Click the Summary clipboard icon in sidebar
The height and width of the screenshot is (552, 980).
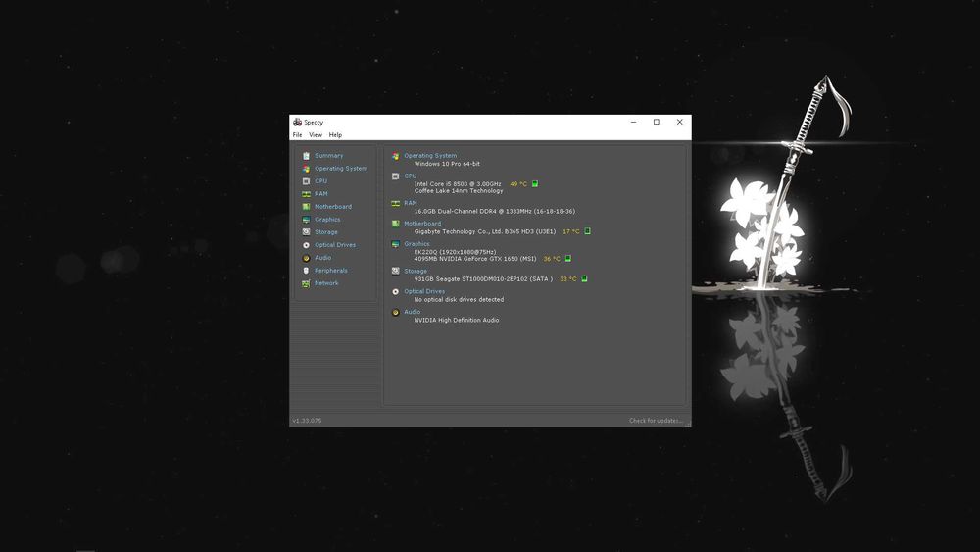(306, 156)
